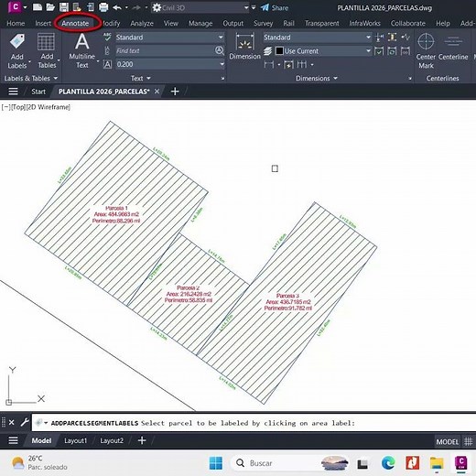Image resolution: width=476 pixels, height=476 pixels.
Task: Click the Quick Dimension lightning icon
Action: coord(288,65)
